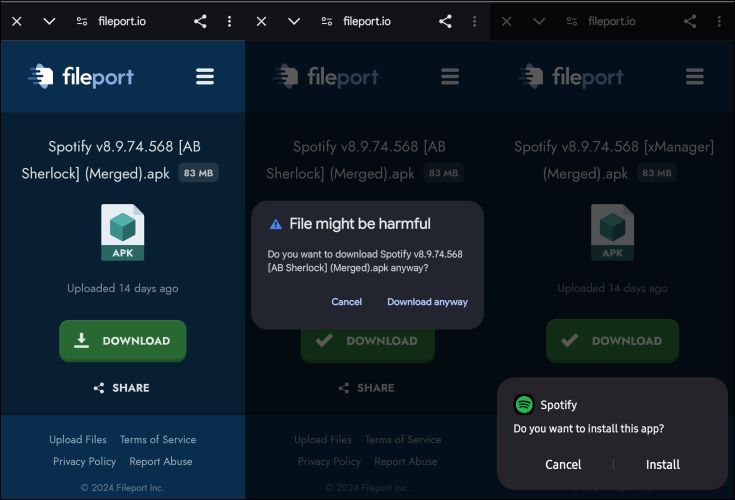Viewport: 735px width, 500px height.
Task: Click the AB Sherlock file name in left panel
Action: (x=111, y=160)
